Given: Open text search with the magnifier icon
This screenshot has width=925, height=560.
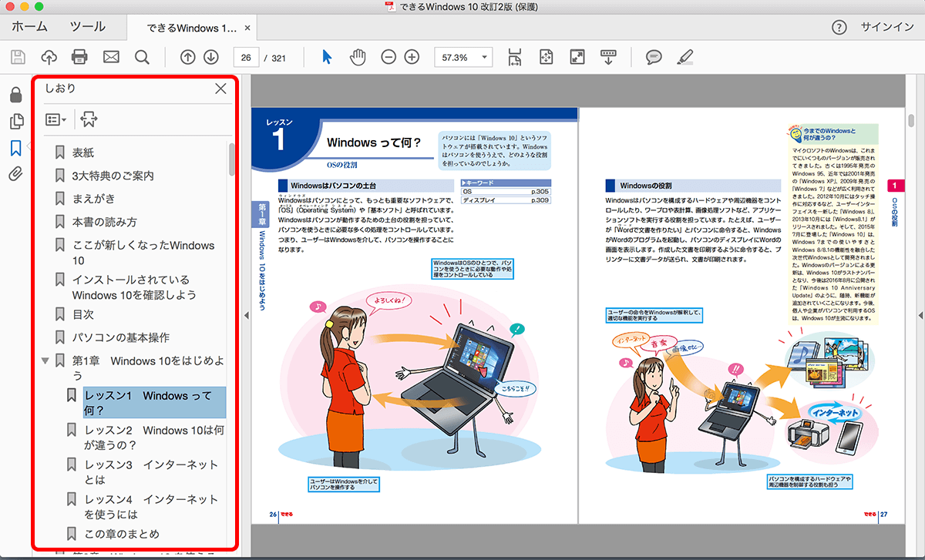Looking at the screenshot, I should pyautogui.click(x=142, y=57).
